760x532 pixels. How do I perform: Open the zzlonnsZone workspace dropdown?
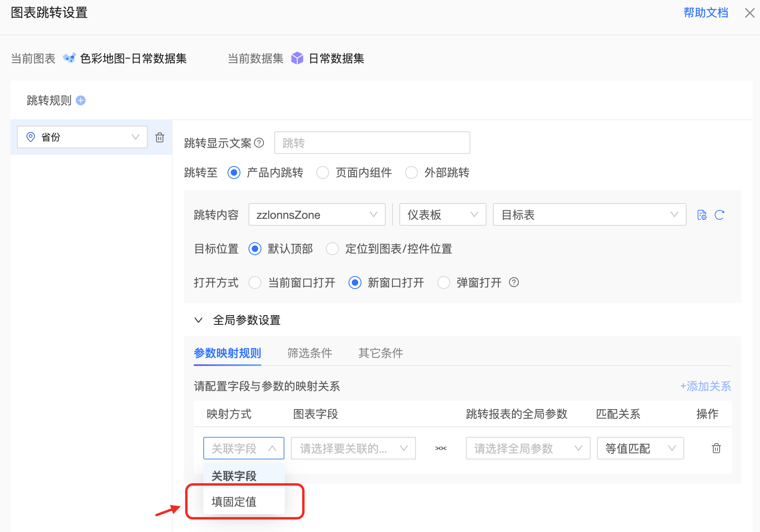(317, 215)
